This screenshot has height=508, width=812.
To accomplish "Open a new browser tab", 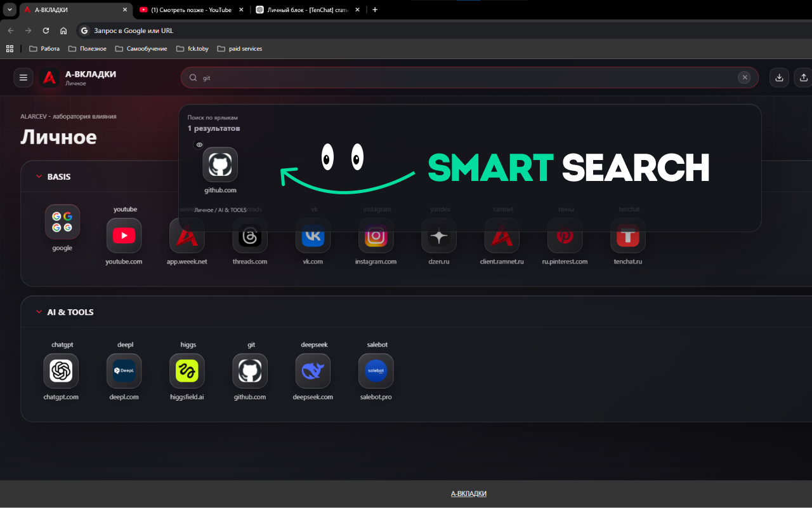I will 375,10.
